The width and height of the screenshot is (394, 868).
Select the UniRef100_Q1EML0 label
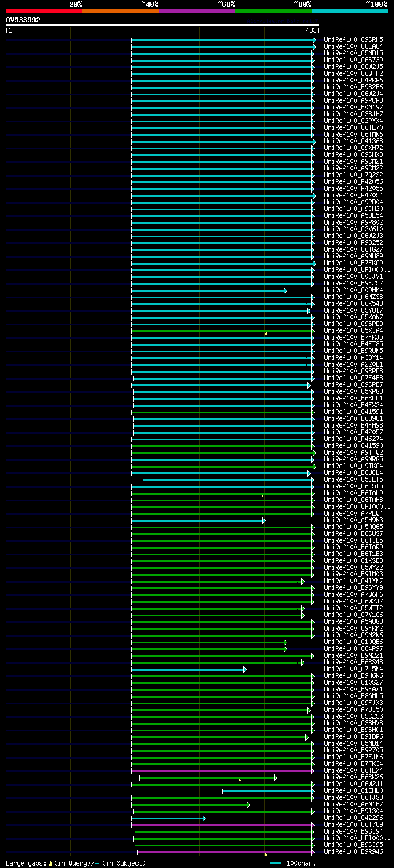pyautogui.click(x=353, y=790)
